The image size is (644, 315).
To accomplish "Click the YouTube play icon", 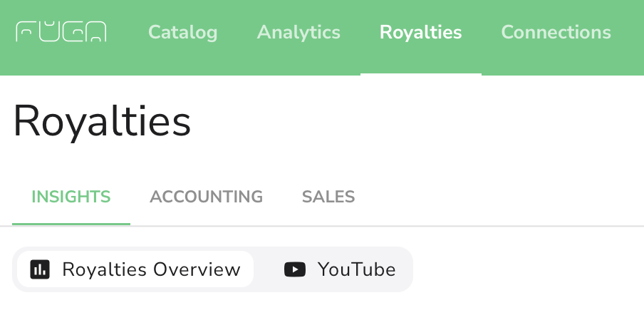I will click(x=295, y=269).
